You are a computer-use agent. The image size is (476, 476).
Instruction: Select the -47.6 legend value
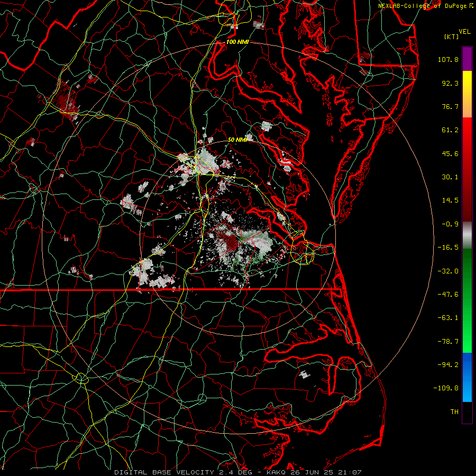coord(448,295)
